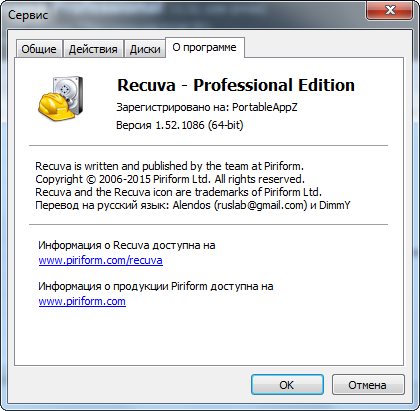
Task: Click the Информация о Recuva доступна на text
Action: point(127,245)
